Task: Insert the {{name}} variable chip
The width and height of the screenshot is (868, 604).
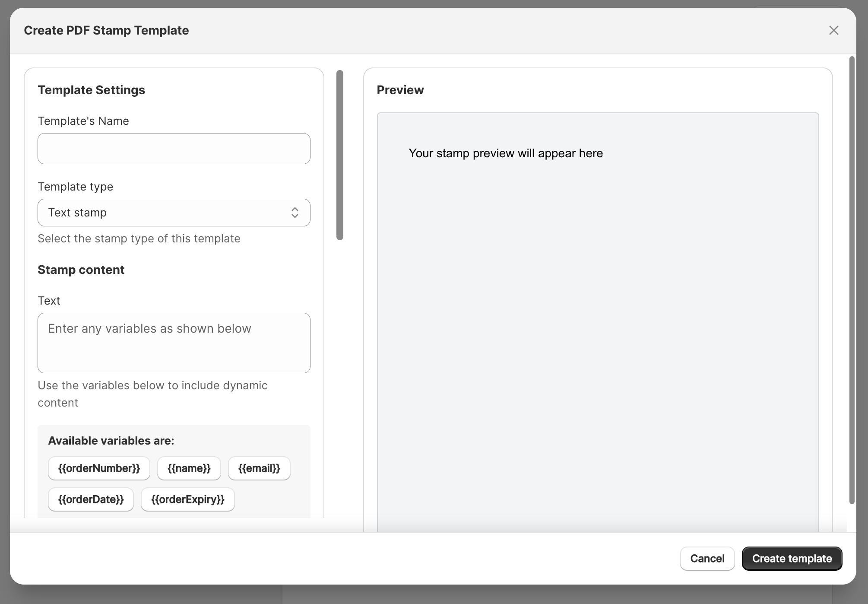Action: [189, 468]
